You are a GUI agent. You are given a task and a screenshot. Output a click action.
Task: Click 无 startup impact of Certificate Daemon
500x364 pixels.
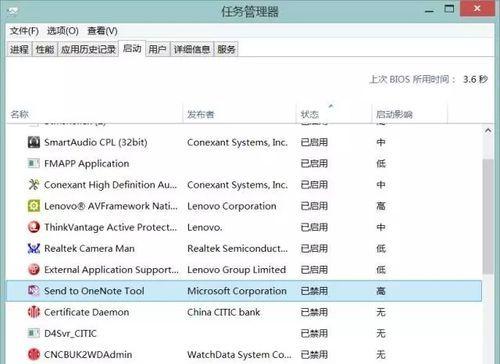pyautogui.click(x=381, y=312)
